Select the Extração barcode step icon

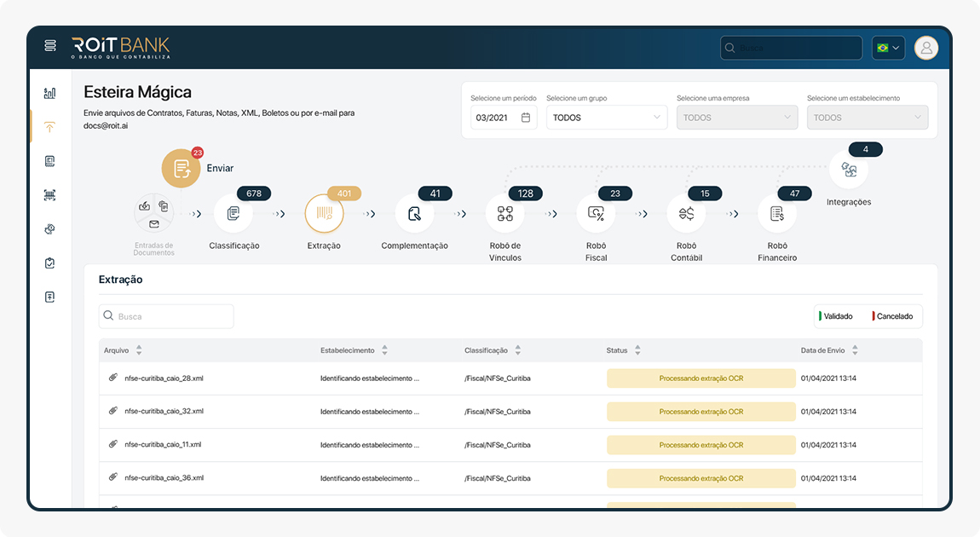tap(324, 214)
